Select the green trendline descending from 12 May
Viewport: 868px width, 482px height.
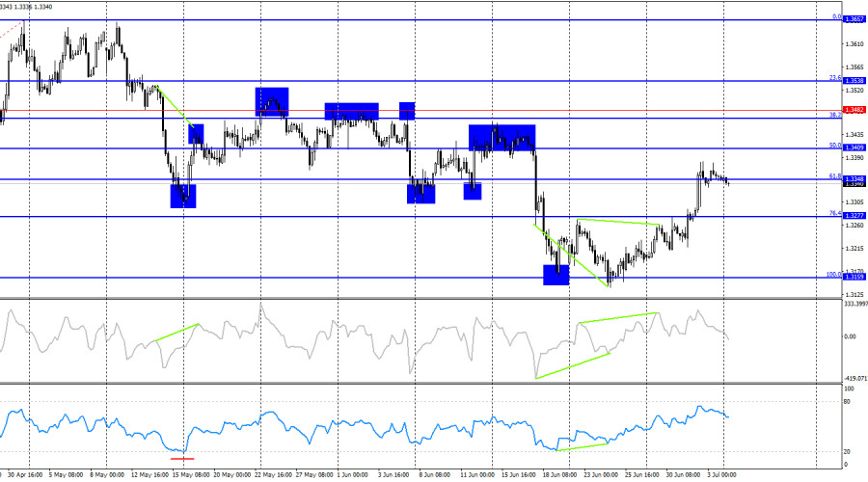coord(176,107)
